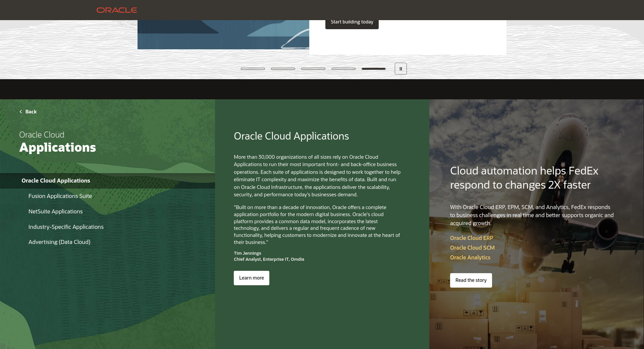Follow the Oracle Cloud SCM link

[472, 248]
